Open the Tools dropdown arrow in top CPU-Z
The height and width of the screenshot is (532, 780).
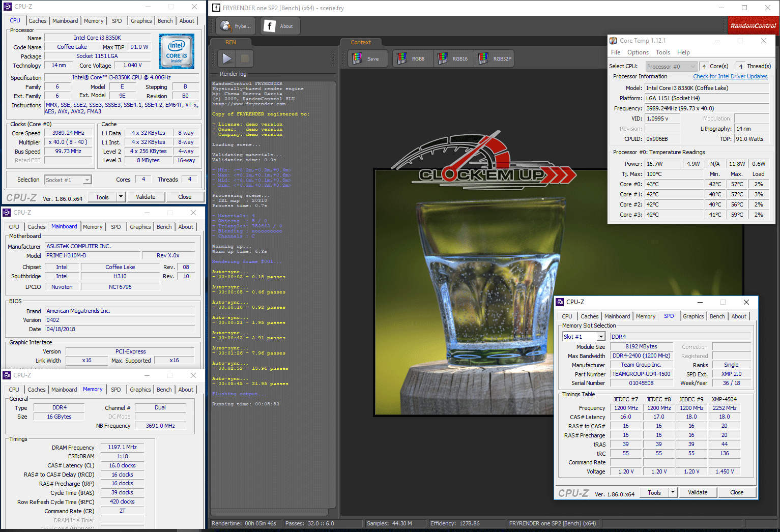(x=121, y=197)
